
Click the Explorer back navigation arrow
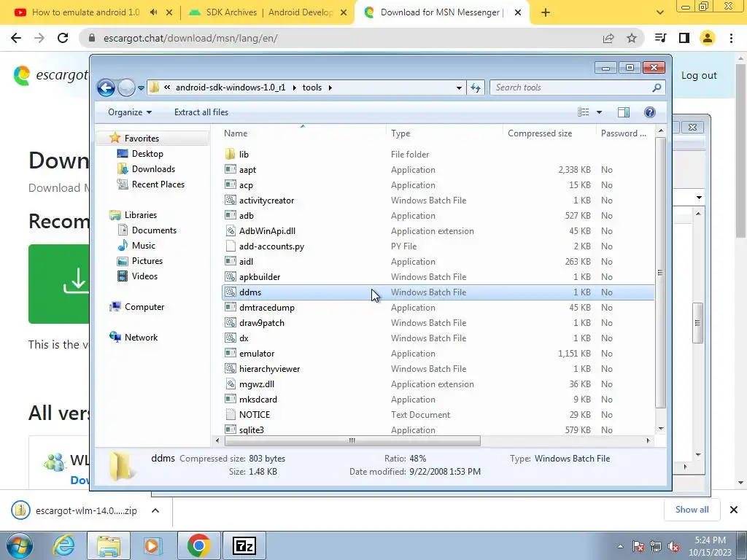pyautogui.click(x=106, y=87)
